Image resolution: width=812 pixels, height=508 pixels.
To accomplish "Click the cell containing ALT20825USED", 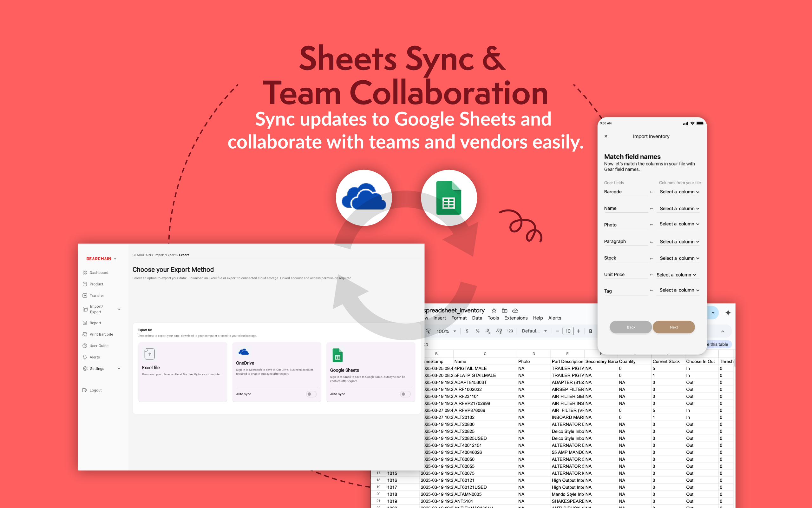I will (485, 438).
